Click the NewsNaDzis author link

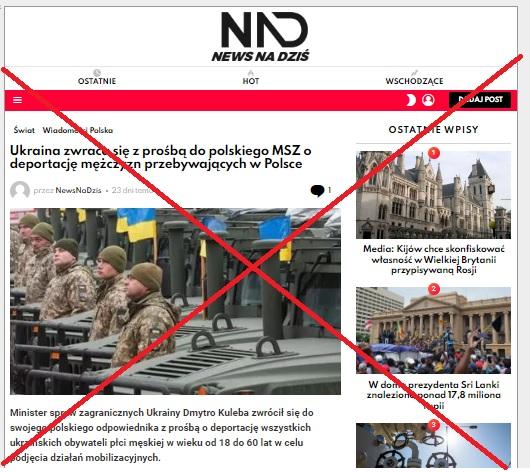click(x=78, y=190)
